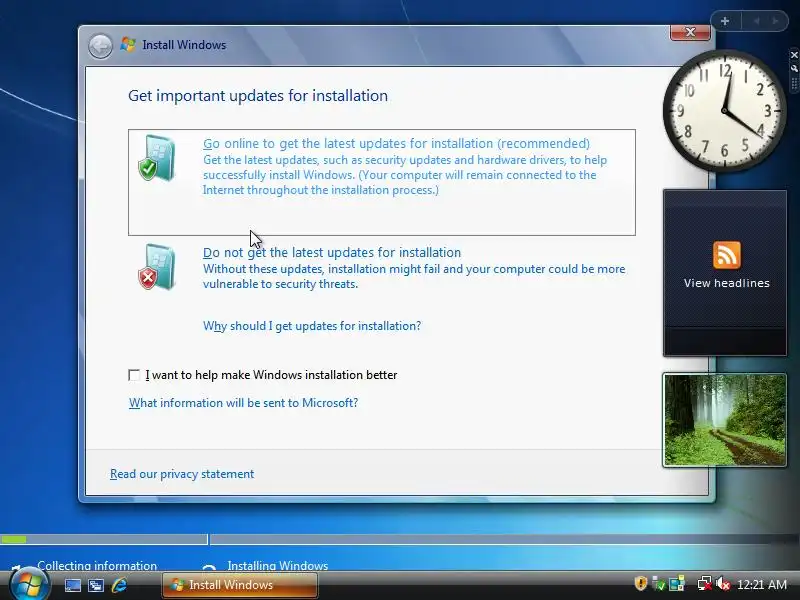Click the clock gadget drag handle

pyautogui.click(x=794, y=83)
